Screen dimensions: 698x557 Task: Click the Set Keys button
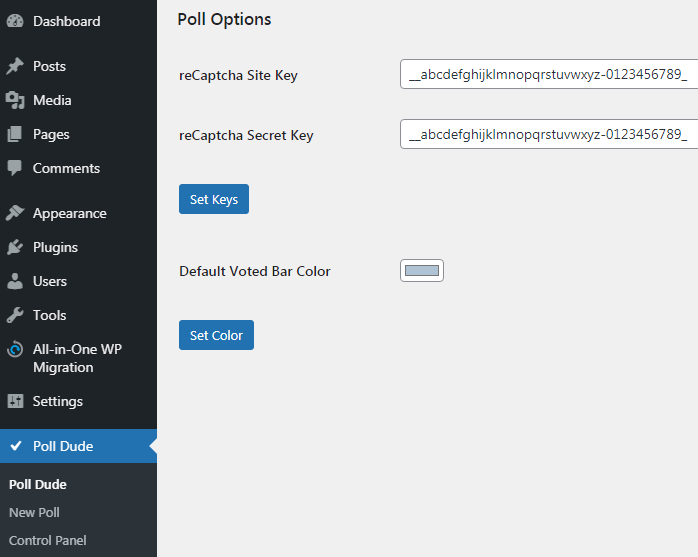(x=214, y=199)
